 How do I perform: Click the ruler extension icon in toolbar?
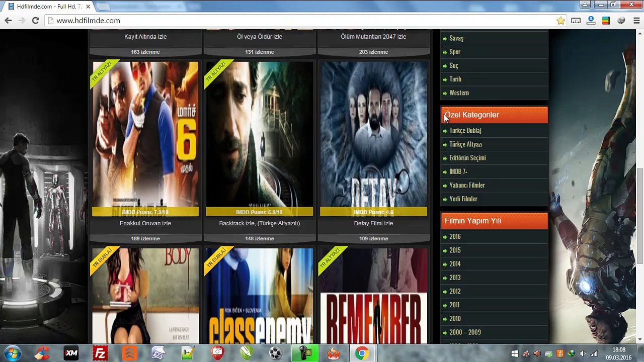point(576,21)
